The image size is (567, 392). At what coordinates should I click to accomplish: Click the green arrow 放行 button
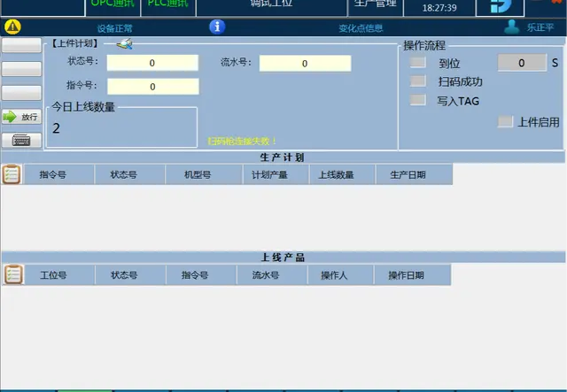(21, 117)
